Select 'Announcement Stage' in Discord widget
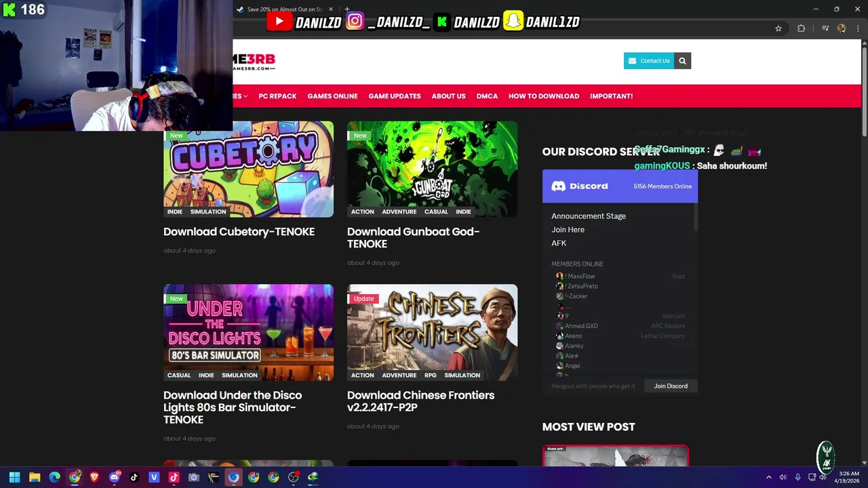Viewport: 868px width, 488px height. coord(589,216)
